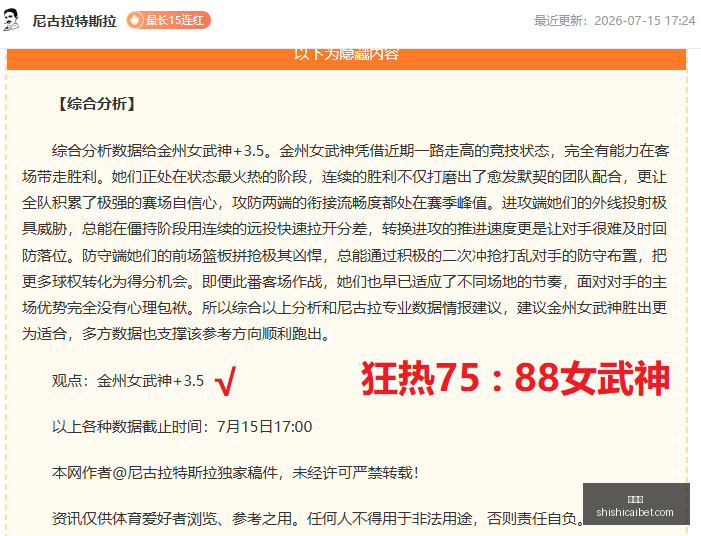Select the text line beginning 具威胁，总能在僵持阶段
This screenshot has height=536, width=701.
point(345,229)
